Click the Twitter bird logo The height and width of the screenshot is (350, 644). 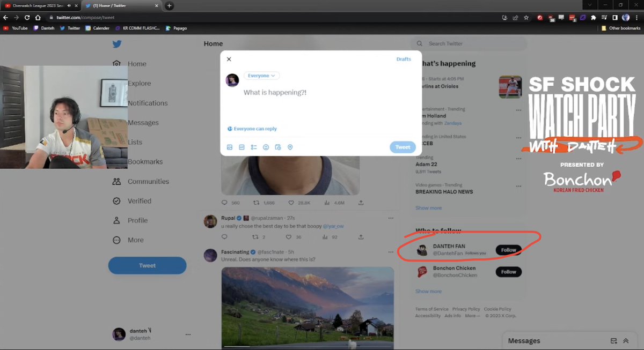tap(117, 44)
